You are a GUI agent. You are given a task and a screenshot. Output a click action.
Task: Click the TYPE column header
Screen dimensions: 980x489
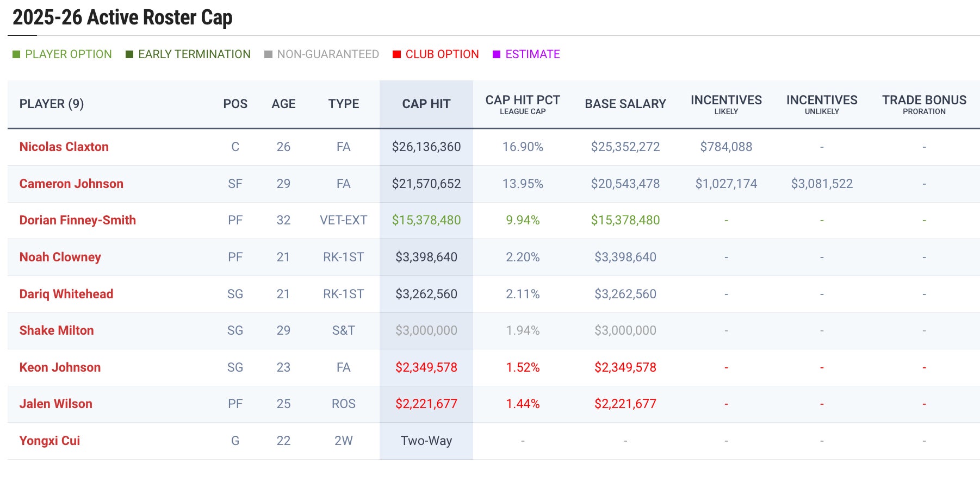coord(343,104)
